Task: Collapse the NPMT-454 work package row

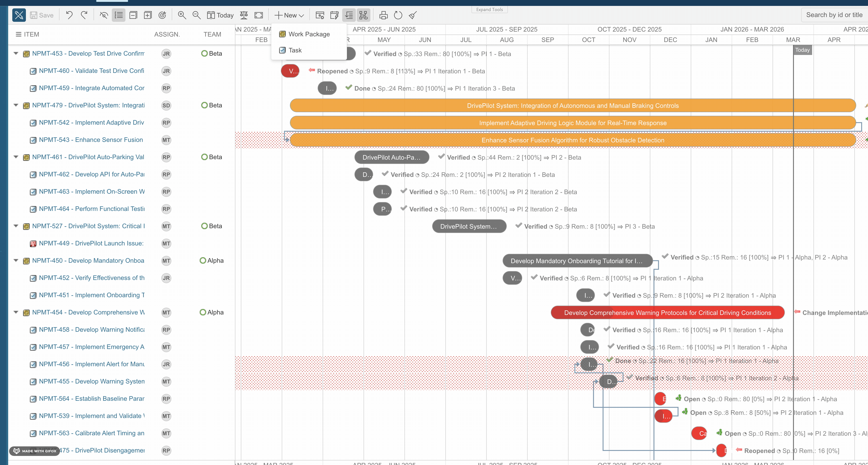Action: pyautogui.click(x=16, y=312)
